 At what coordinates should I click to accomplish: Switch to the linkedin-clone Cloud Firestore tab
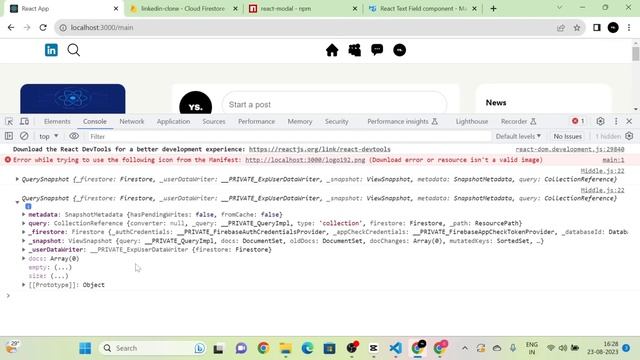point(183,9)
